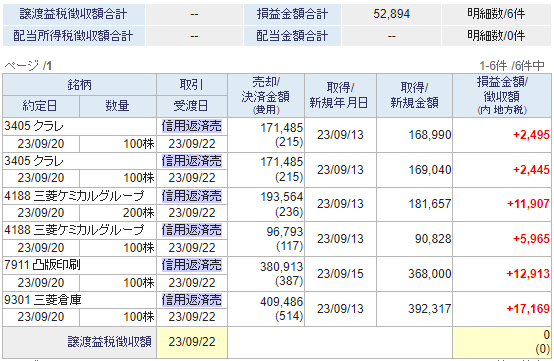The image size is (554, 361).
Task: Select the total profit value 52,894
Action: click(x=391, y=14)
